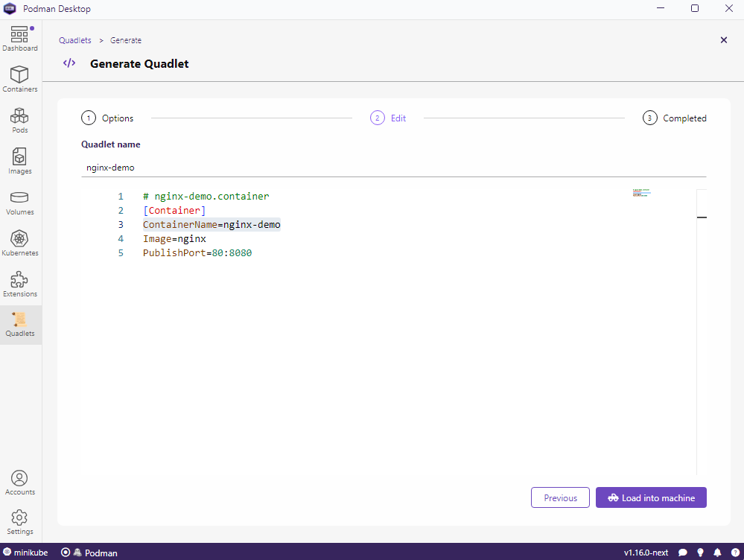
Task: Go to the Containers section
Action: pyautogui.click(x=20, y=79)
